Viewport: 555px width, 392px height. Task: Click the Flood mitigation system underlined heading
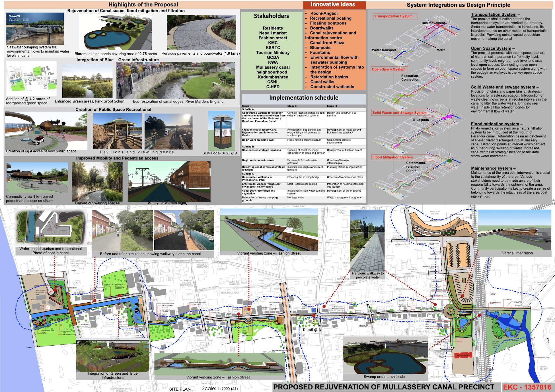point(495,124)
